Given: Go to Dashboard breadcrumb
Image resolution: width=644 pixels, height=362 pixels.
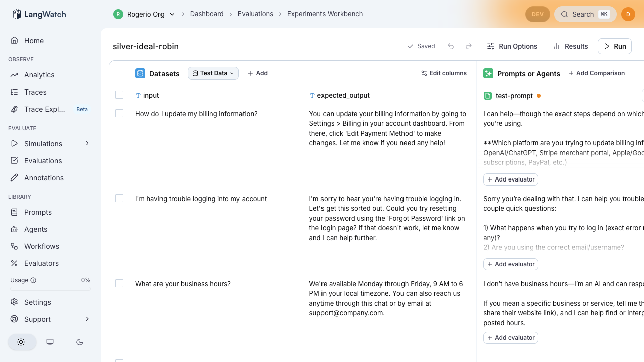Looking at the screenshot, I should point(207,14).
